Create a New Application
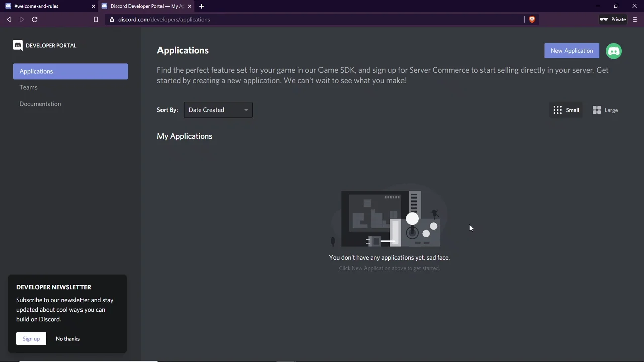644x362 pixels. [572, 51]
